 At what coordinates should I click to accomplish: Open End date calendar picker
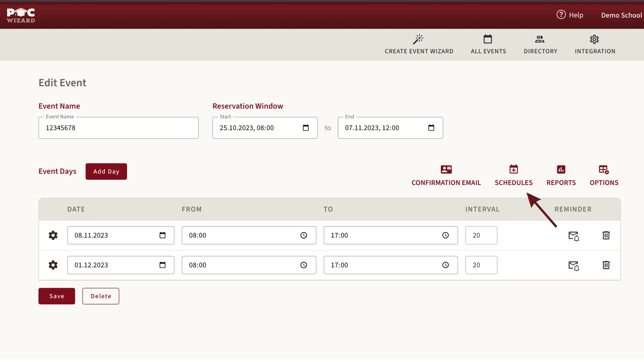(x=431, y=128)
